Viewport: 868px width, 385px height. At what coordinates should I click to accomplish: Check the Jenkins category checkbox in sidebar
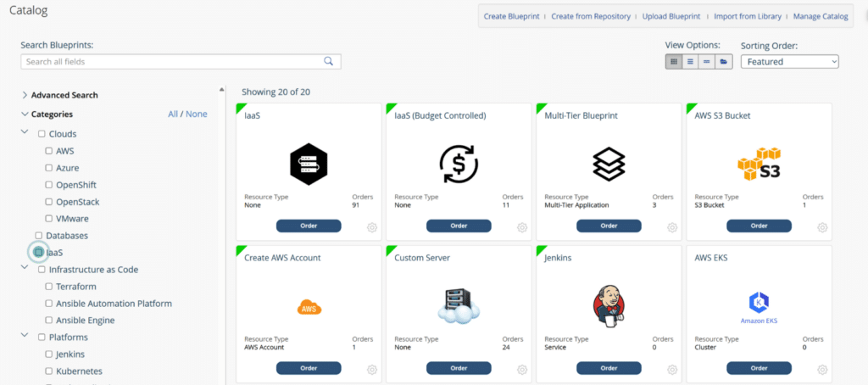point(48,354)
